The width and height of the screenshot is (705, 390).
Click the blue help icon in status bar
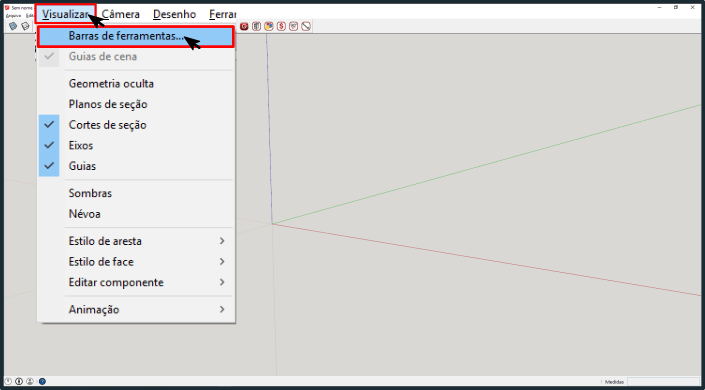pos(42,381)
